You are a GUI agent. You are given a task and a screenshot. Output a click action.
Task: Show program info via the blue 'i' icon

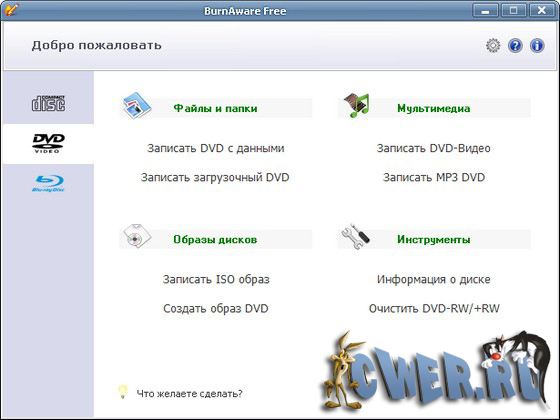pyautogui.click(x=537, y=46)
